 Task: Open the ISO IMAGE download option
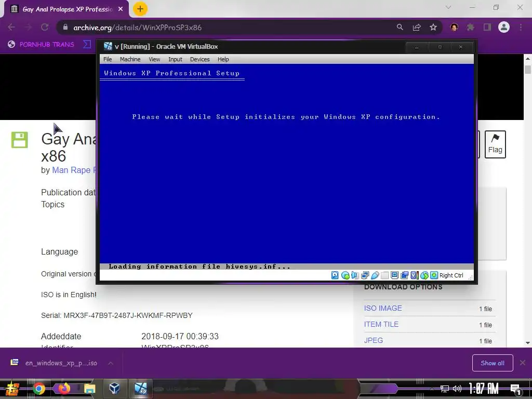(x=383, y=308)
